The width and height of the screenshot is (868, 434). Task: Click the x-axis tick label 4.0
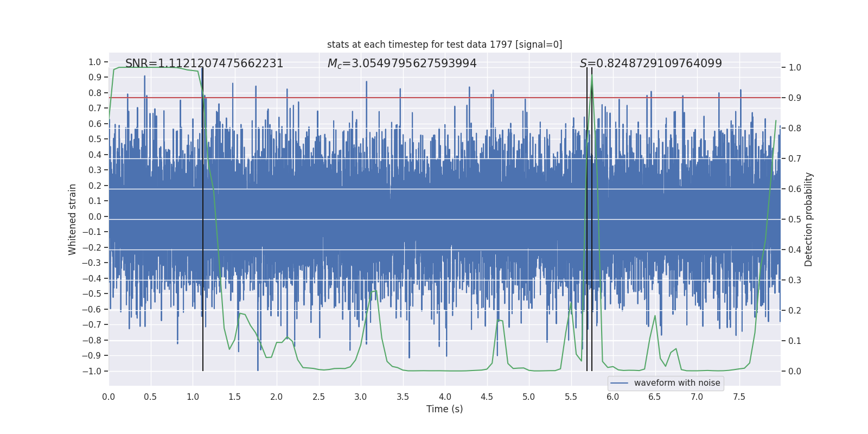coord(445,397)
